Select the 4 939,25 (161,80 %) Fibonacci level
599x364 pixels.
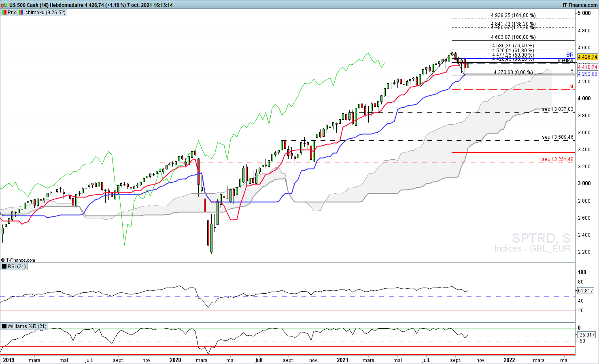pyautogui.click(x=513, y=15)
